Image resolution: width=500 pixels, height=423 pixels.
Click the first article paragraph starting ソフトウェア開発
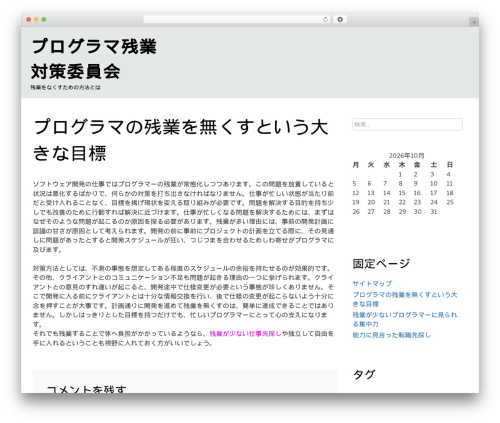point(183,217)
